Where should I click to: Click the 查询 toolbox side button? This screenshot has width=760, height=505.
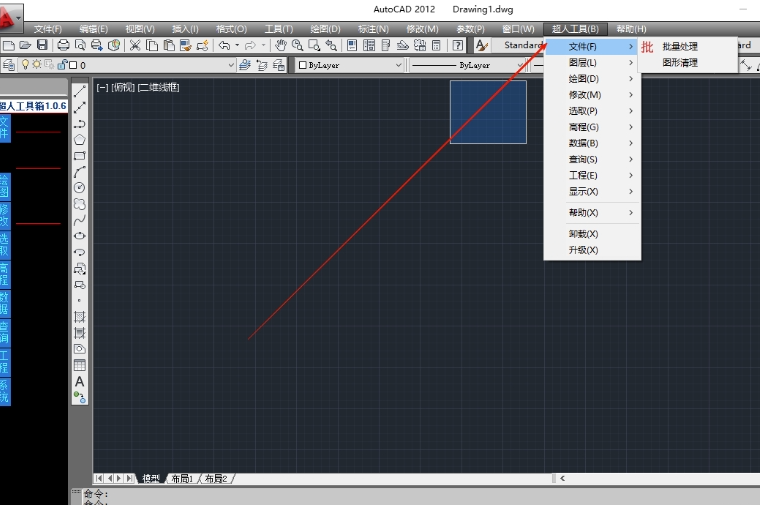coord(5,332)
